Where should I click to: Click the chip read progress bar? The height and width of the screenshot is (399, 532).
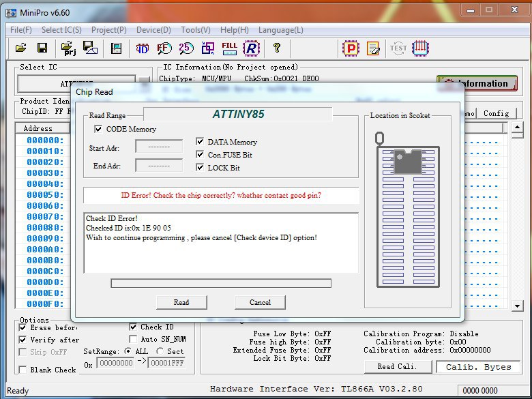pyautogui.click(x=221, y=283)
